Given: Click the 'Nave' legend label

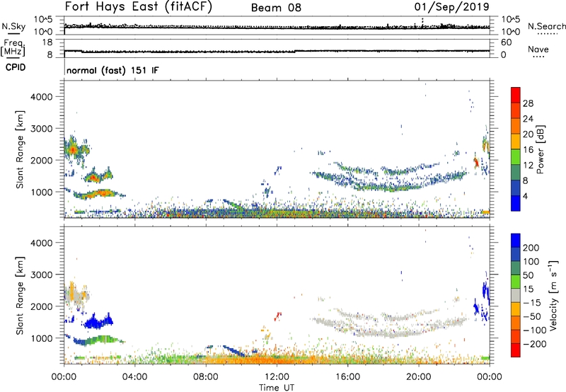Looking at the screenshot, I should [538, 49].
